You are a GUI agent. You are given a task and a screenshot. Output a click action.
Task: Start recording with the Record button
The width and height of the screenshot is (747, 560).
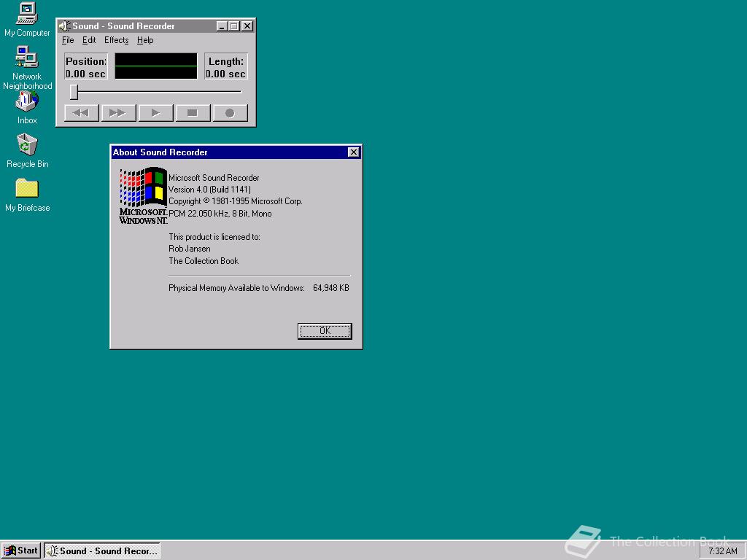[230, 113]
